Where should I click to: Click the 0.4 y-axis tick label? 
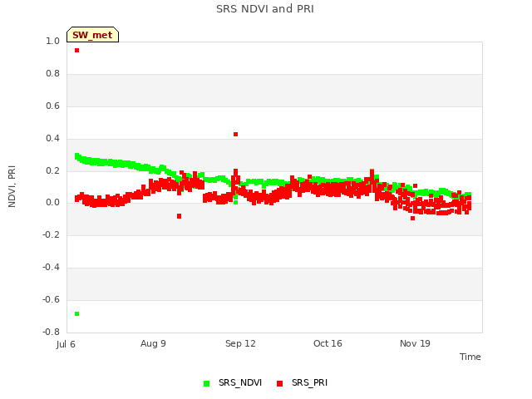coord(52,138)
